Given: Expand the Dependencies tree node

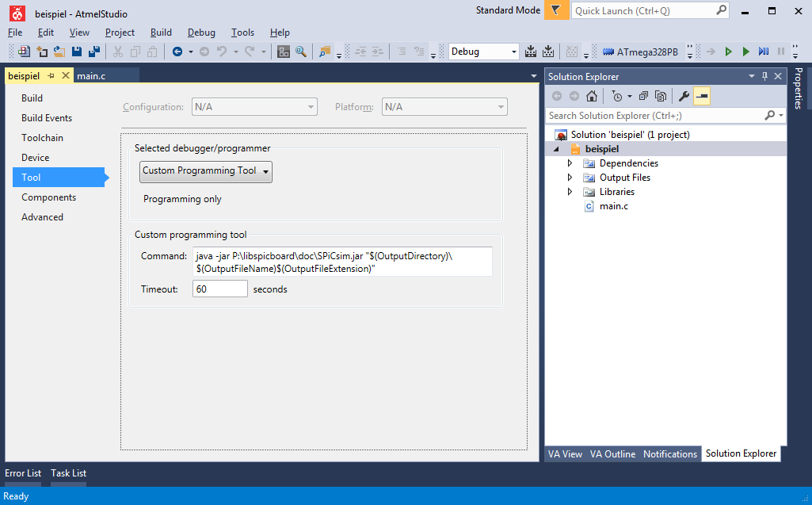Looking at the screenshot, I should coord(569,163).
